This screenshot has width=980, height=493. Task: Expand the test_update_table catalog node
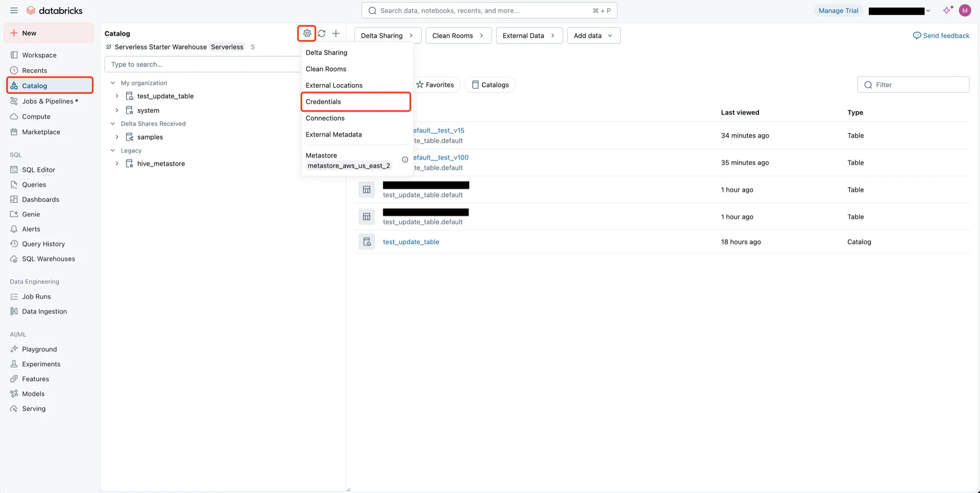coord(117,96)
